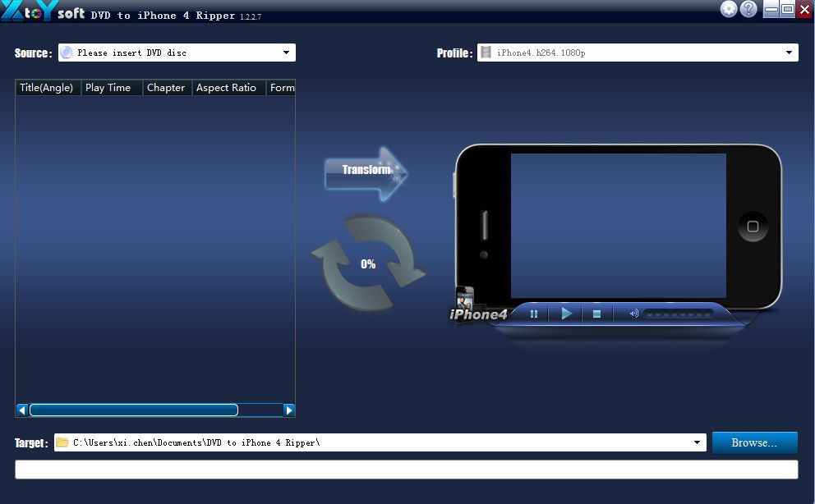This screenshot has width=815, height=504.
Task: Click the Aspect Ratio column header
Action: pyautogui.click(x=228, y=88)
